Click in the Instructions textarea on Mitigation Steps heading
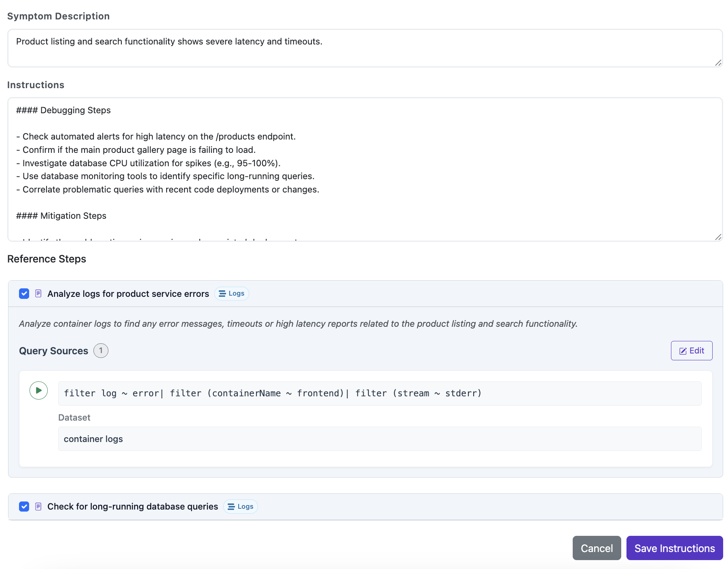This screenshot has width=728, height=569. coord(61,216)
